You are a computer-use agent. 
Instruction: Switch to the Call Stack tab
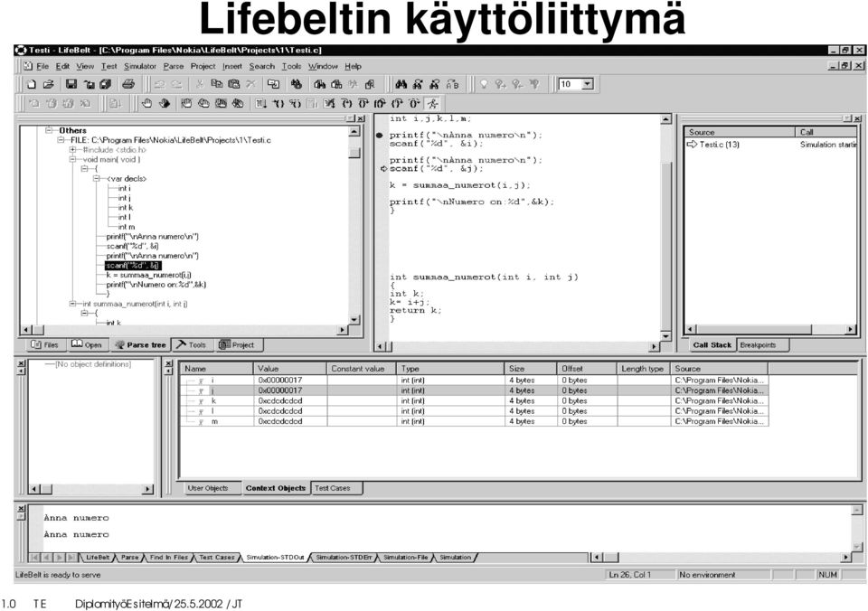[x=712, y=344]
